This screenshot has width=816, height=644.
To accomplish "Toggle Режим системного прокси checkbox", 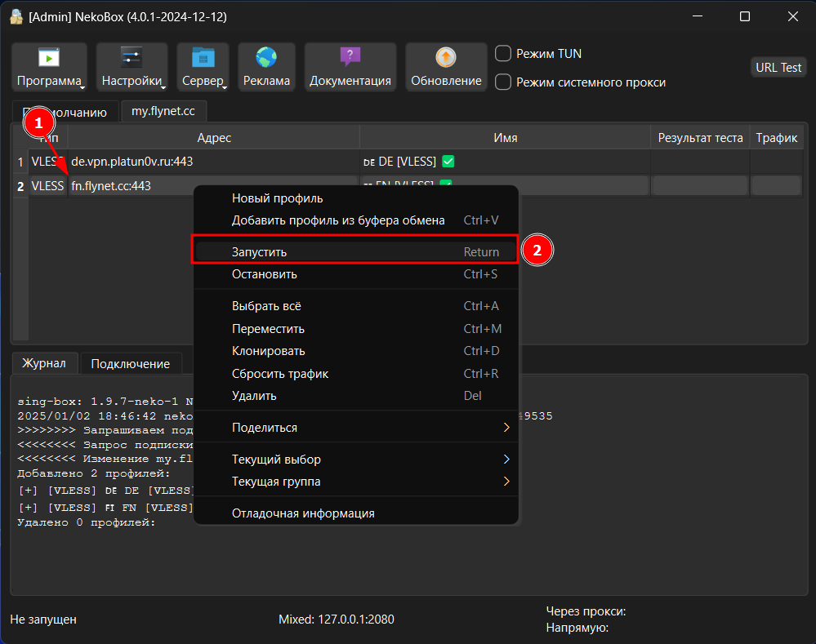I will click(504, 82).
